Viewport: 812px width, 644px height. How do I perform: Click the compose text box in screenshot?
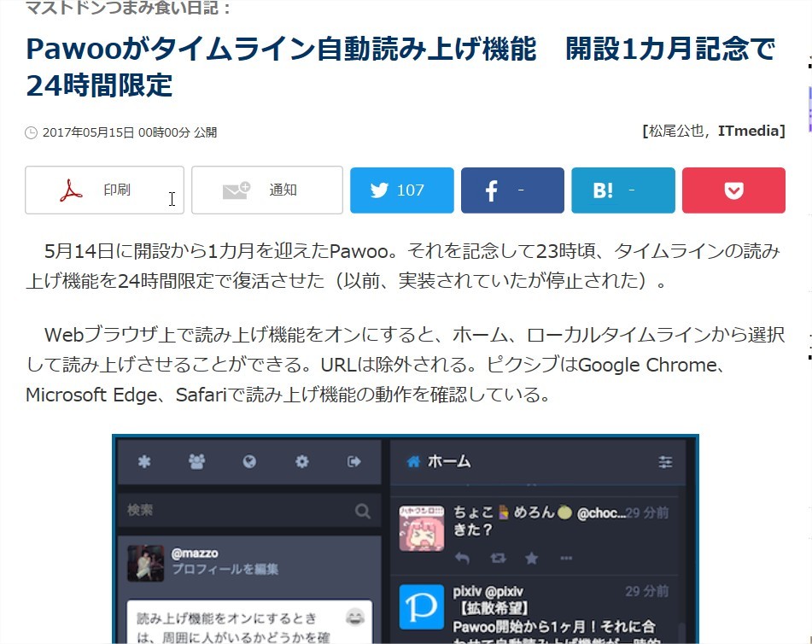pos(249,622)
